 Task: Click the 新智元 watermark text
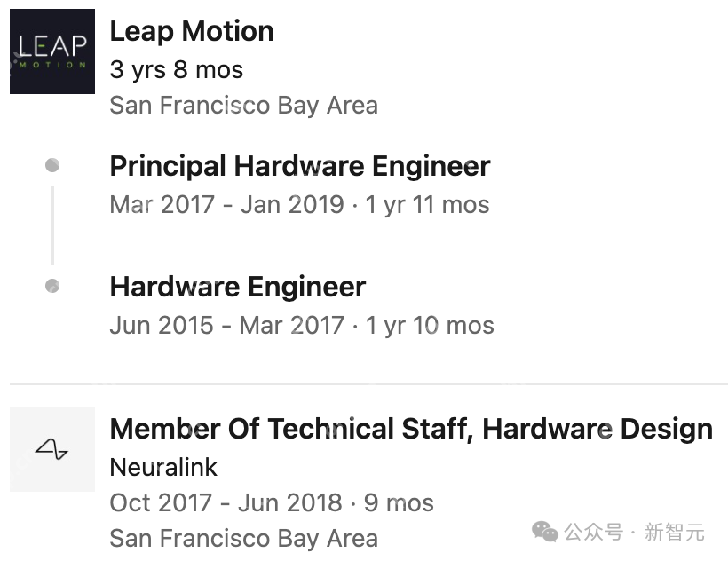[674, 532]
